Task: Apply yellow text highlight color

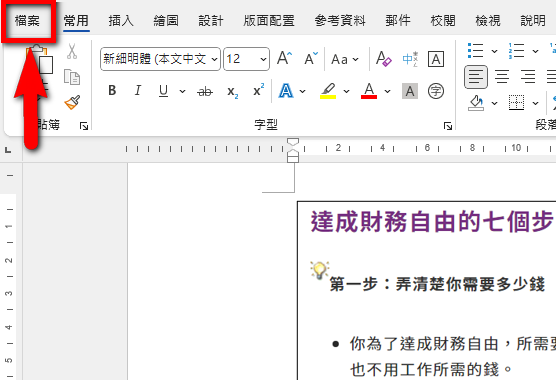Action: click(x=328, y=91)
